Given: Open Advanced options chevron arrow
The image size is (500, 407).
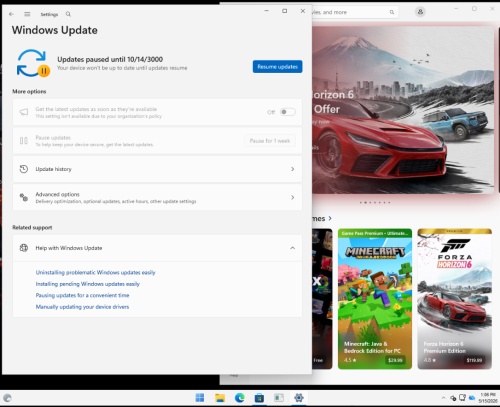Looking at the screenshot, I should click(x=292, y=197).
